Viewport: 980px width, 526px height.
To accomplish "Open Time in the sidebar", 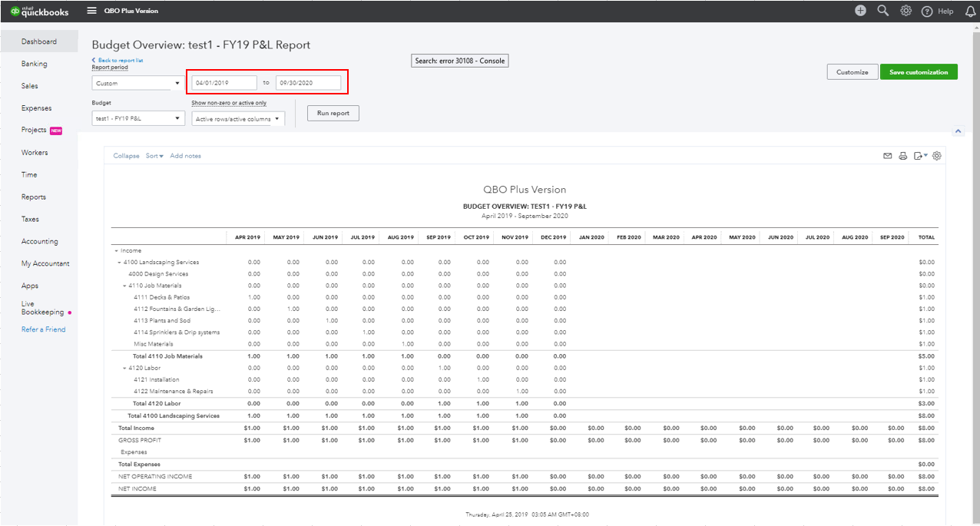I will pyautogui.click(x=29, y=175).
